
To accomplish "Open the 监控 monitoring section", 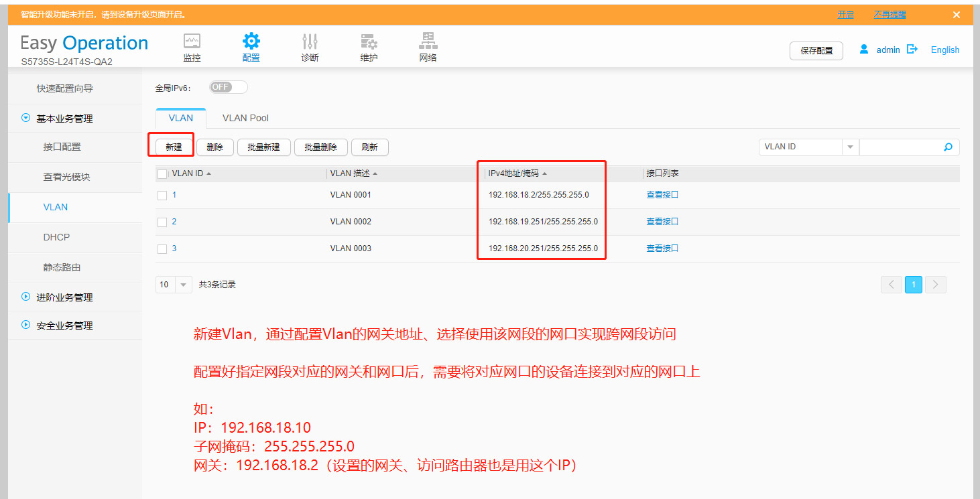I will (192, 46).
